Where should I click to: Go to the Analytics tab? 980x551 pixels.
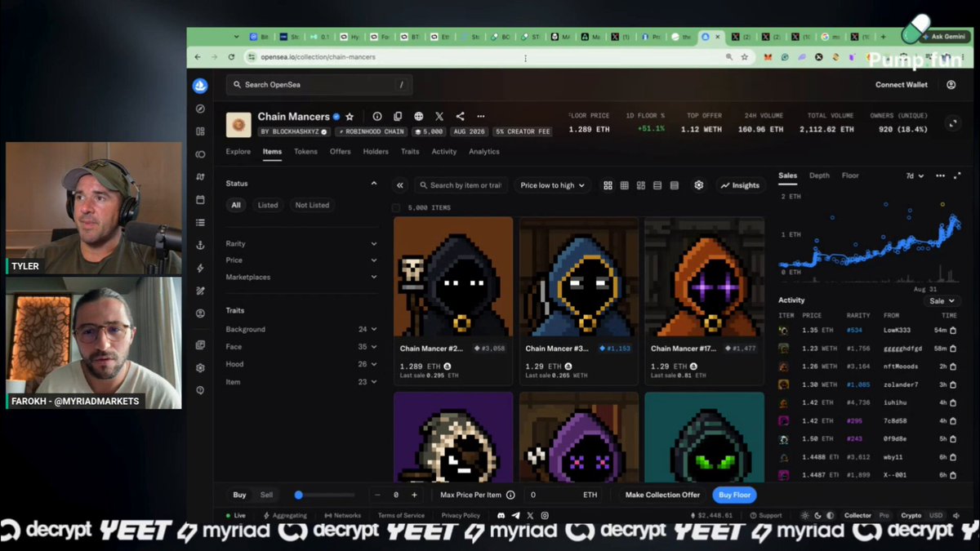pyautogui.click(x=484, y=152)
